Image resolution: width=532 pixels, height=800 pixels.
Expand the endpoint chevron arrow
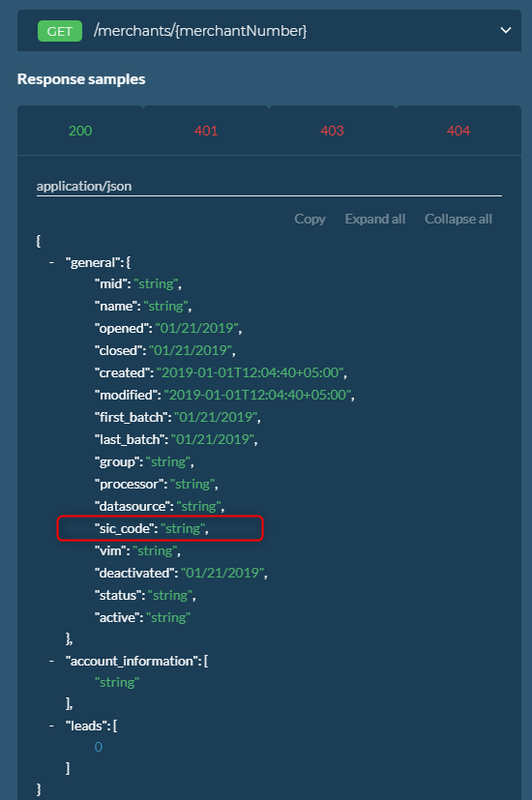506,31
